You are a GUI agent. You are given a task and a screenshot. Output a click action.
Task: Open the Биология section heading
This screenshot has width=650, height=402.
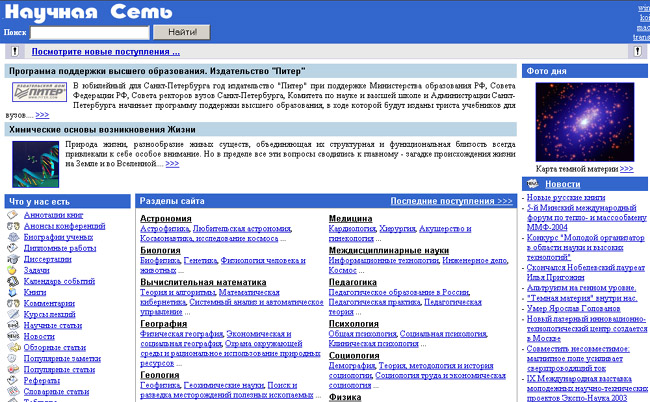(x=160, y=251)
